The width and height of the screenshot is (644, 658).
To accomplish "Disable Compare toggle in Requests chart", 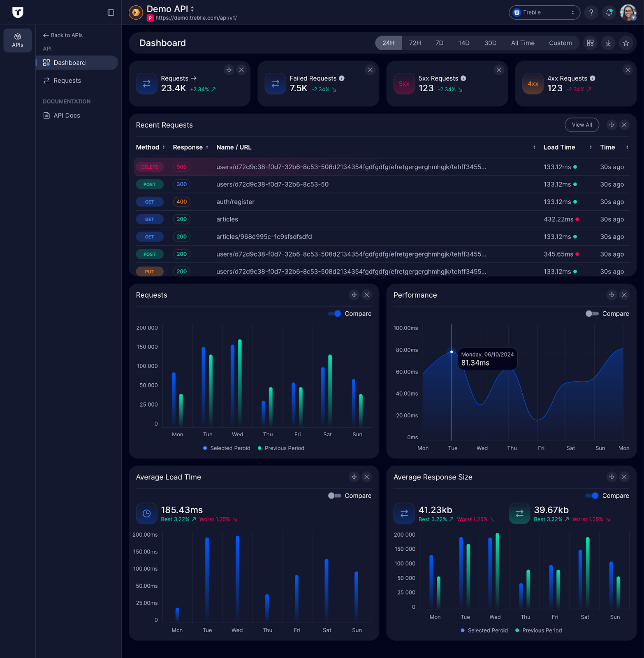I will 335,313.
